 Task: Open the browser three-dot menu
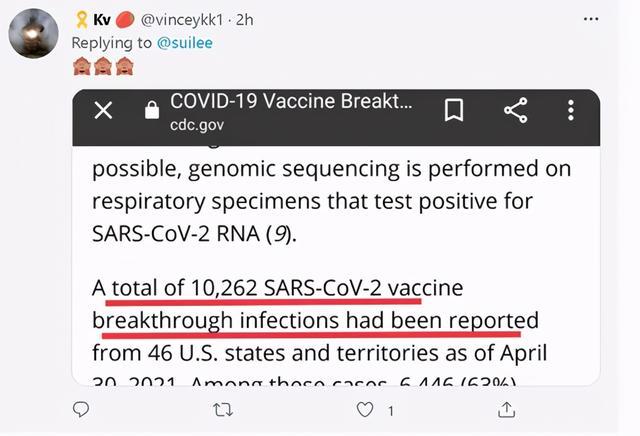571,111
